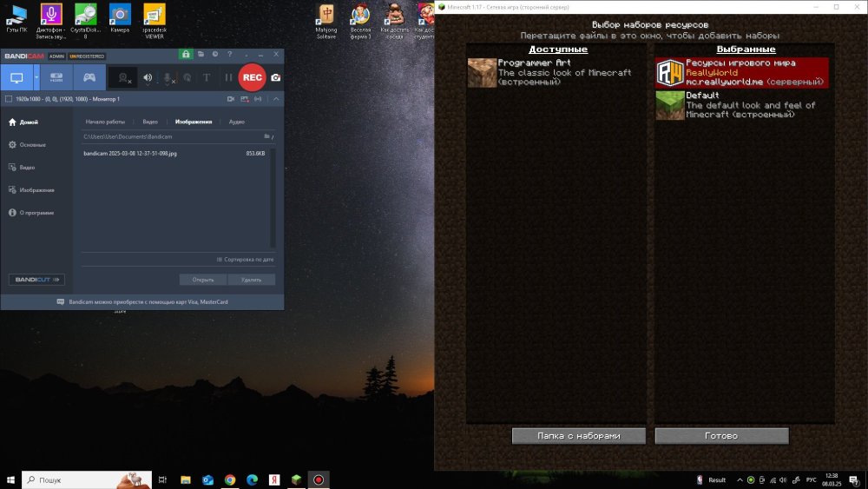
Task: Collapse Bandicam panel with chevron
Action: click(x=276, y=99)
